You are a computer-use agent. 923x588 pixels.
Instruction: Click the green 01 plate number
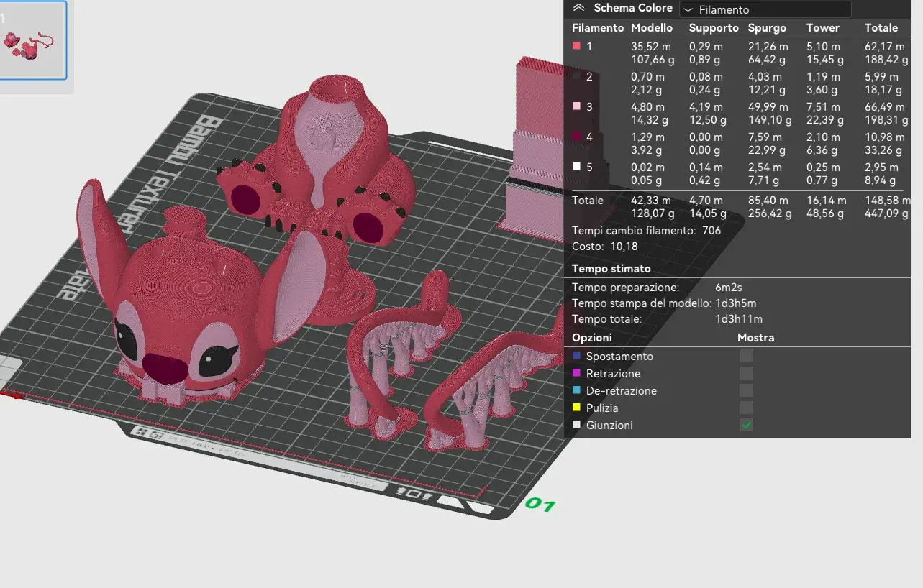tap(540, 505)
